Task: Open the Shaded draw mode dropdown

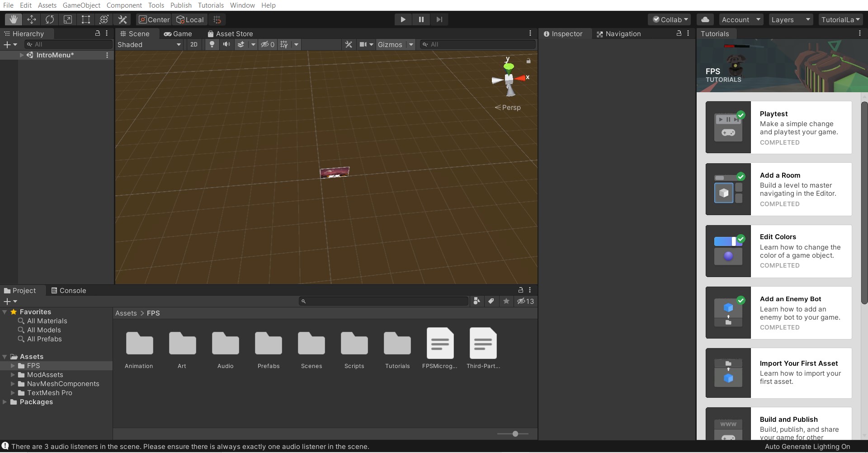Action: tap(149, 44)
